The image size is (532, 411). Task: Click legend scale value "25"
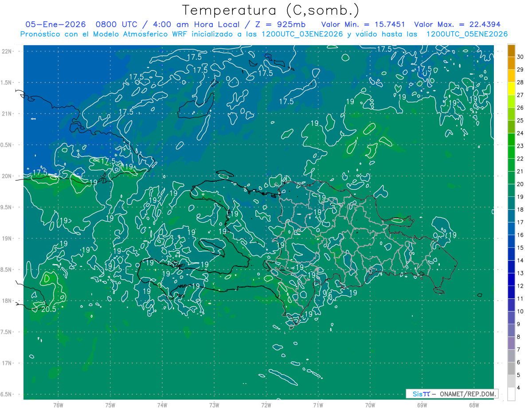pyautogui.click(x=520, y=120)
